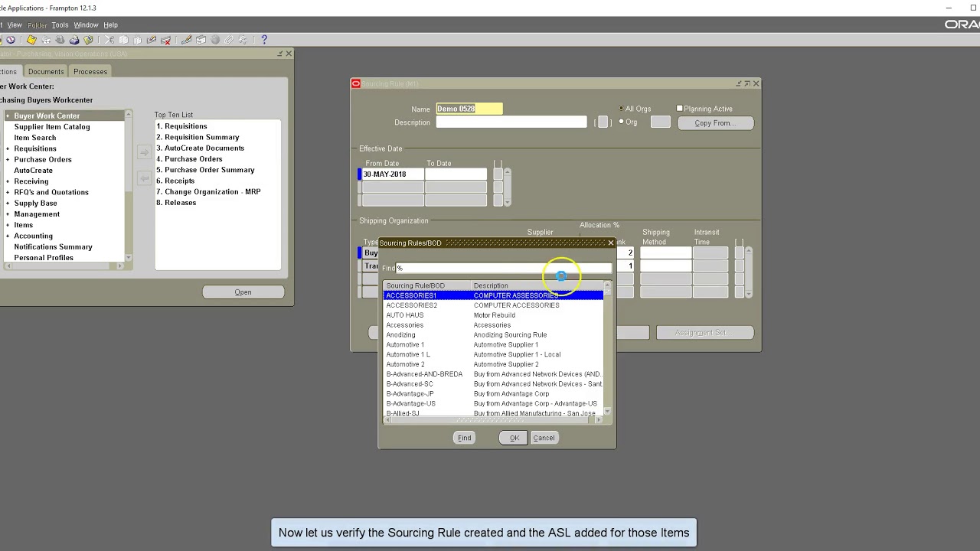The width and height of the screenshot is (980, 551).
Task: Click the Zoom toolbar icon
Action: pyautogui.click(x=201, y=40)
